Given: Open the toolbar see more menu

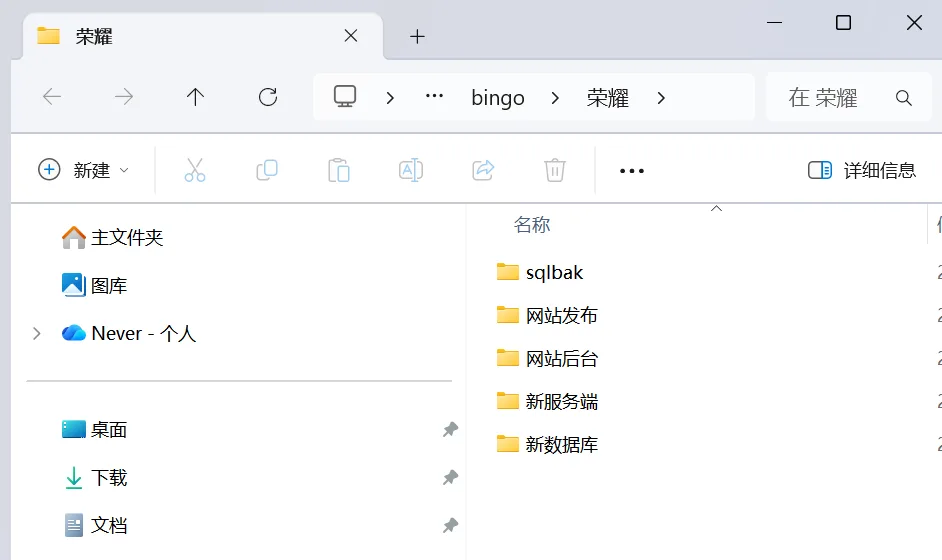Looking at the screenshot, I should (631, 171).
